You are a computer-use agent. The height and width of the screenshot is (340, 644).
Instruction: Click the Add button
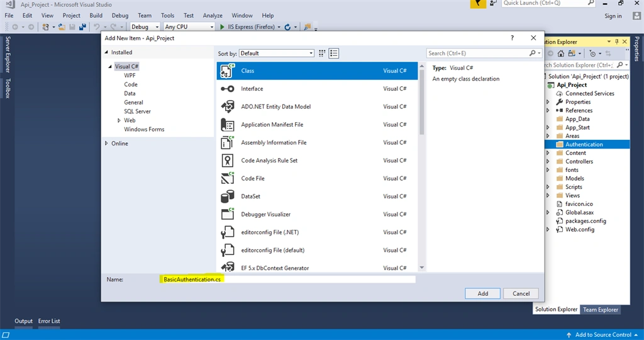pos(482,293)
